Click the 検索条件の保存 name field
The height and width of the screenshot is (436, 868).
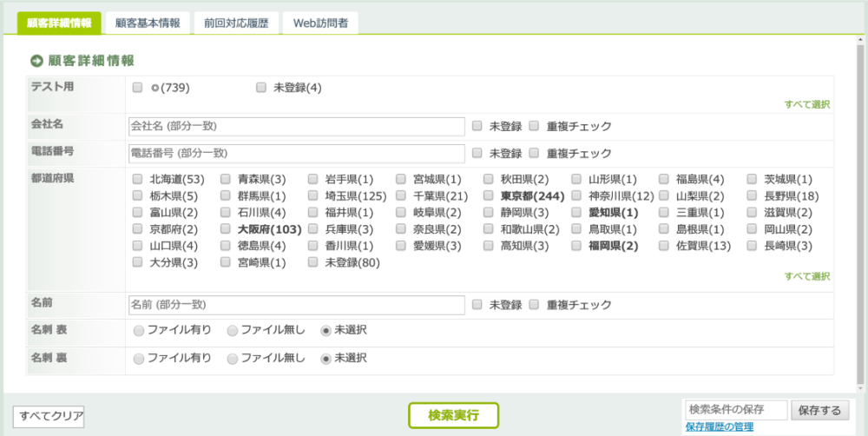tap(735, 410)
